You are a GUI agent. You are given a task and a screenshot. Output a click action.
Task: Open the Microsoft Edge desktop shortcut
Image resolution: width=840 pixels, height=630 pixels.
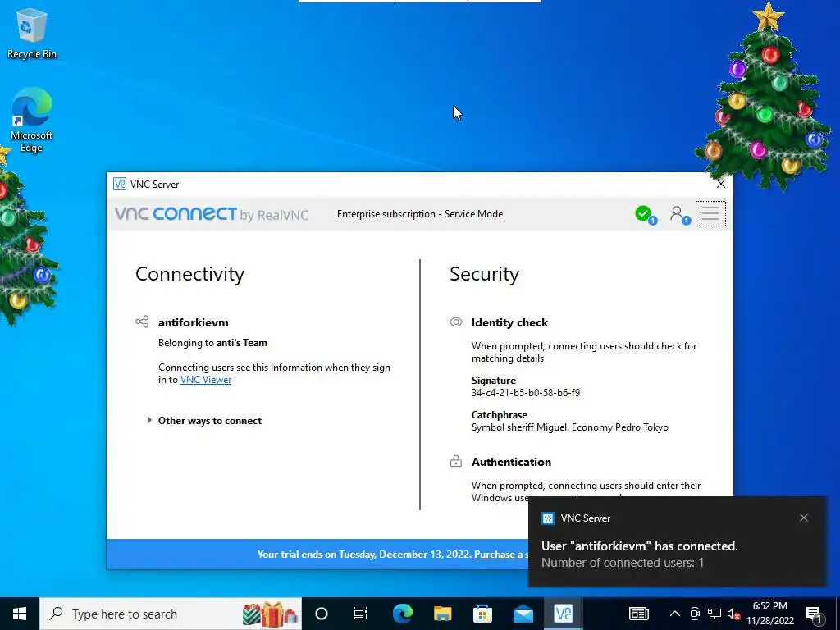click(32, 121)
